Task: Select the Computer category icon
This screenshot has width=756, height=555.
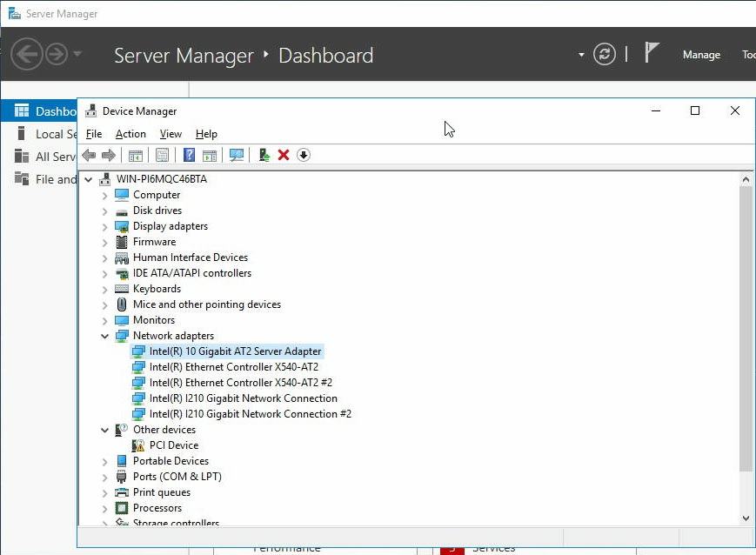Action: click(x=122, y=195)
